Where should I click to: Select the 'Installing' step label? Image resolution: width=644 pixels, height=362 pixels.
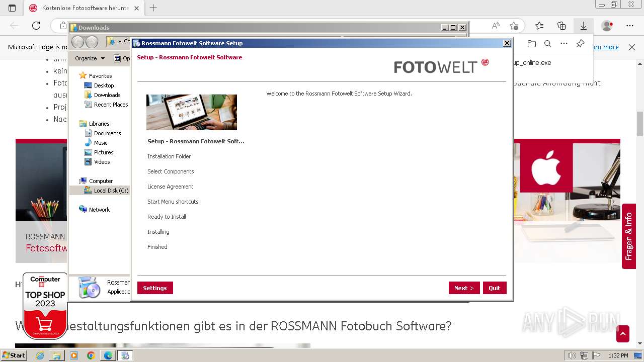click(158, 232)
